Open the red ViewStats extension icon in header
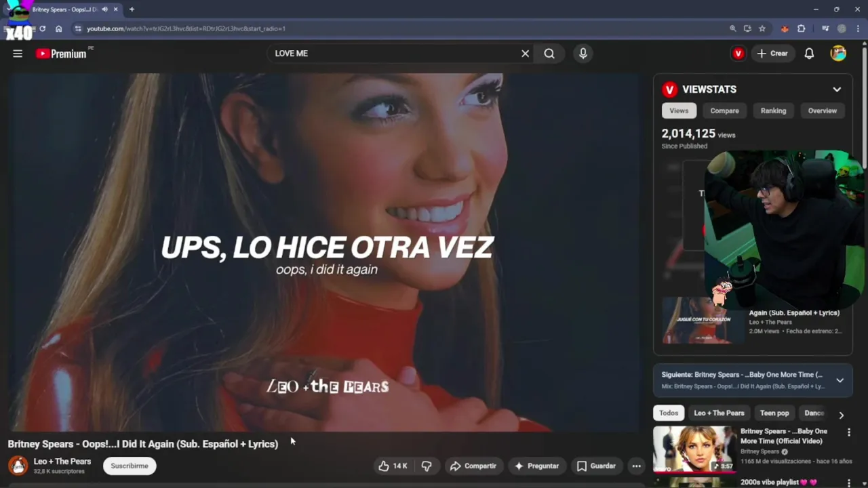This screenshot has height=488, width=868. (x=738, y=54)
